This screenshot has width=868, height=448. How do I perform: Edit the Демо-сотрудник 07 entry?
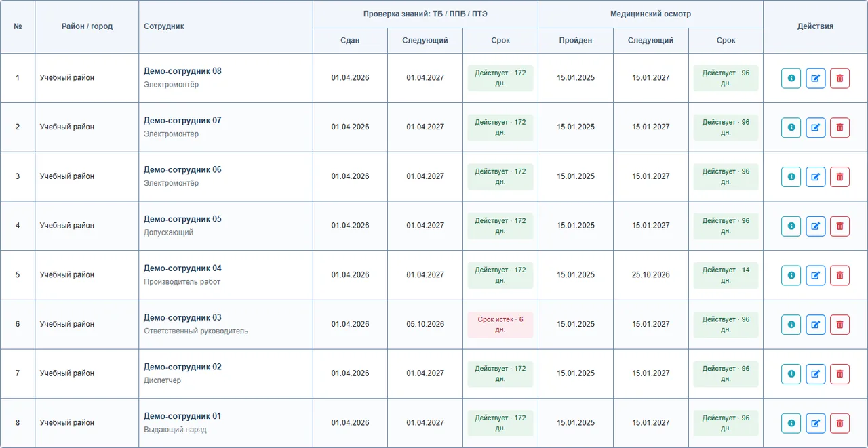coord(815,127)
